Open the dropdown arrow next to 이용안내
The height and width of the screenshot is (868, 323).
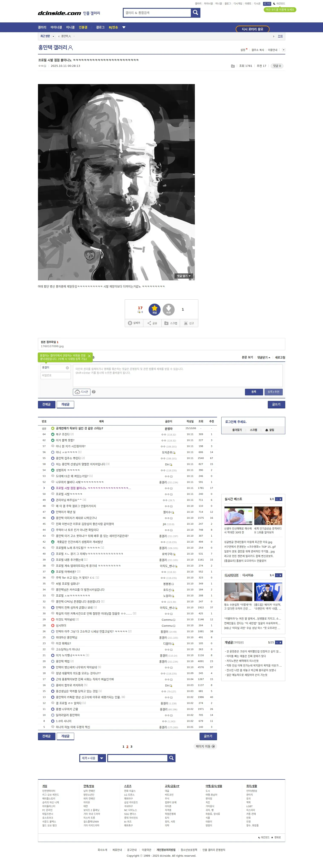(x=283, y=50)
